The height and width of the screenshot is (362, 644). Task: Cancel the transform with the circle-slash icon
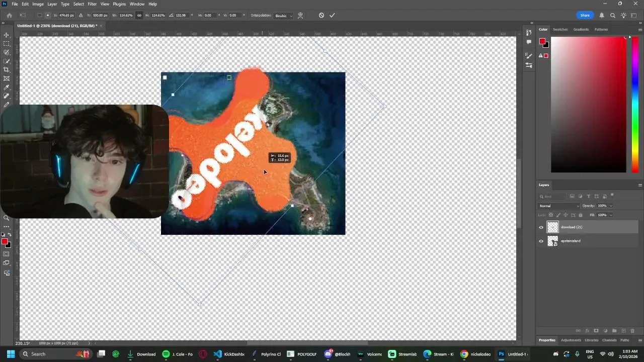pyautogui.click(x=321, y=15)
